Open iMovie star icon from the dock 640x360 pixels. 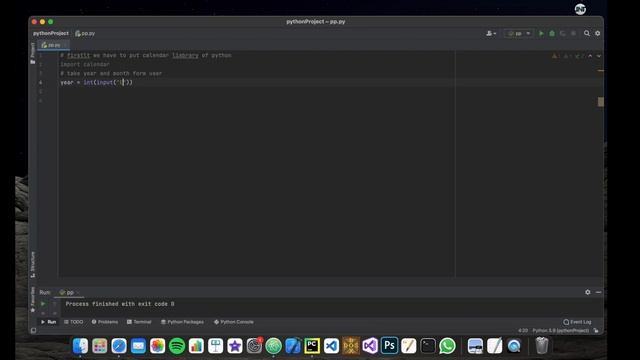(x=235, y=346)
